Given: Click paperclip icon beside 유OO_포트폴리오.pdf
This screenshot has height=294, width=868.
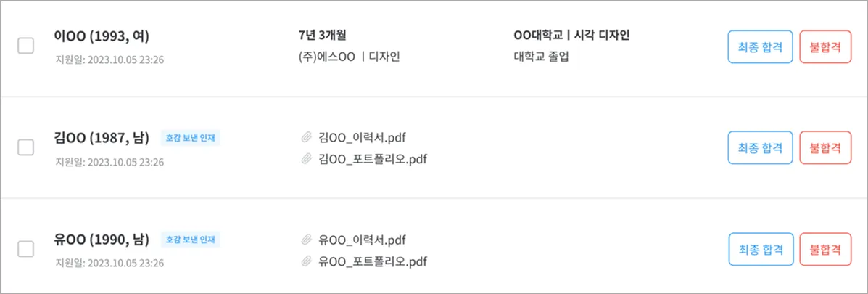Looking at the screenshot, I should click(306, 261).
